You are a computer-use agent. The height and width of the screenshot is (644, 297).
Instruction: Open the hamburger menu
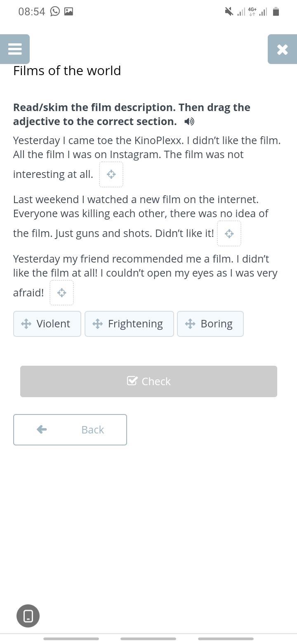point(15,49)
